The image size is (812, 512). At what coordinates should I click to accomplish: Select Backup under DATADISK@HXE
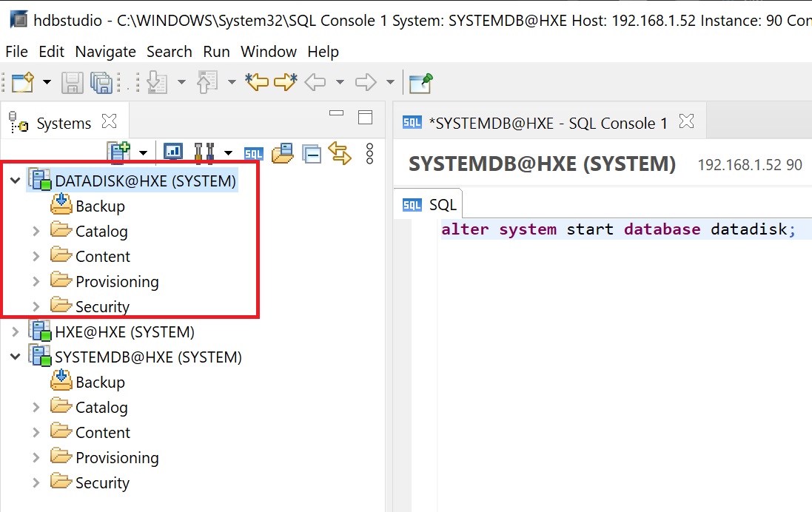pyautogui.click(x=100, y=206)
